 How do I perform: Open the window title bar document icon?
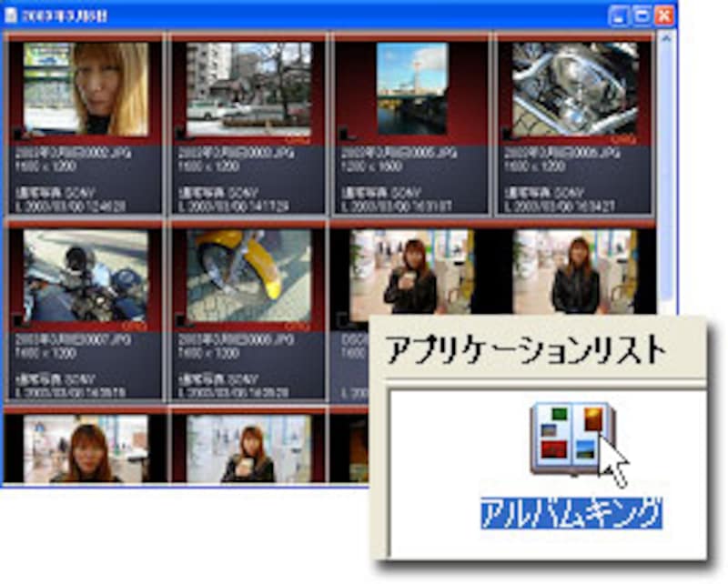pyautogui.click(x=11, y=15)
